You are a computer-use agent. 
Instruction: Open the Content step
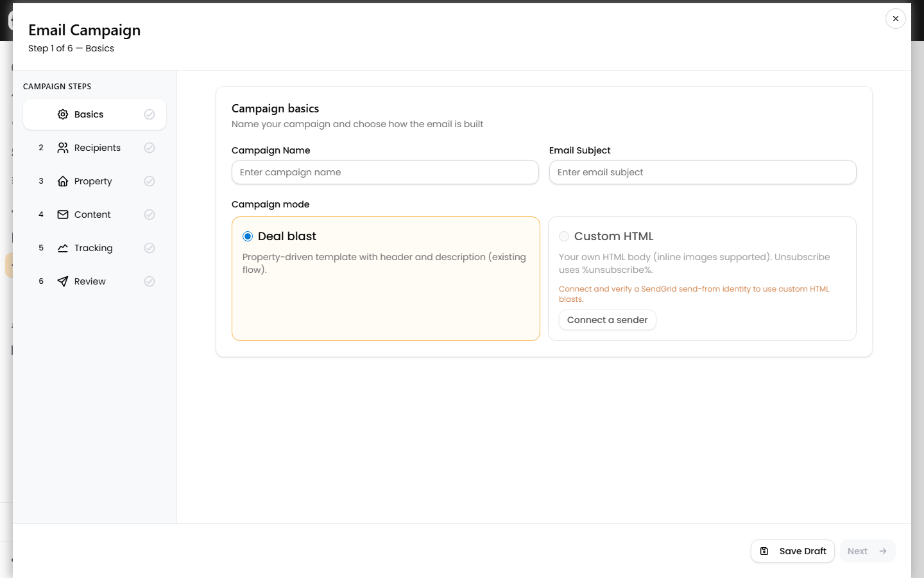coord(94,215)
